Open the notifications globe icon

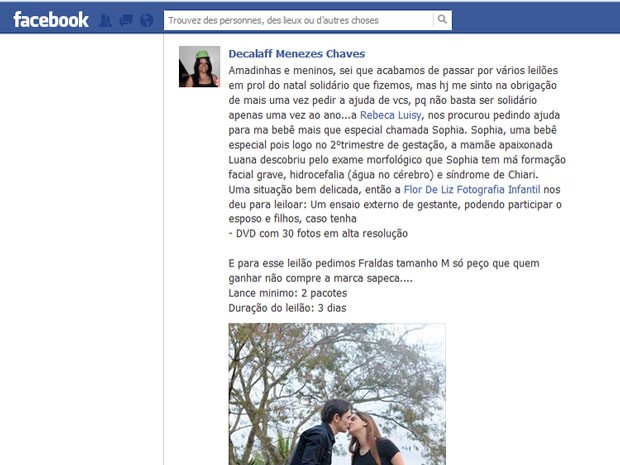(x=147, y=20)
